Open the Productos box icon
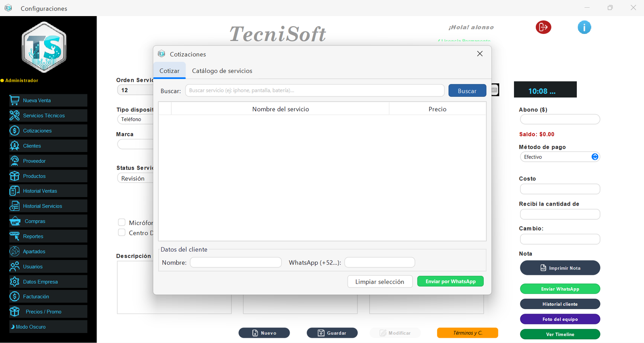644x343 pixels. [x=14, y=176]
